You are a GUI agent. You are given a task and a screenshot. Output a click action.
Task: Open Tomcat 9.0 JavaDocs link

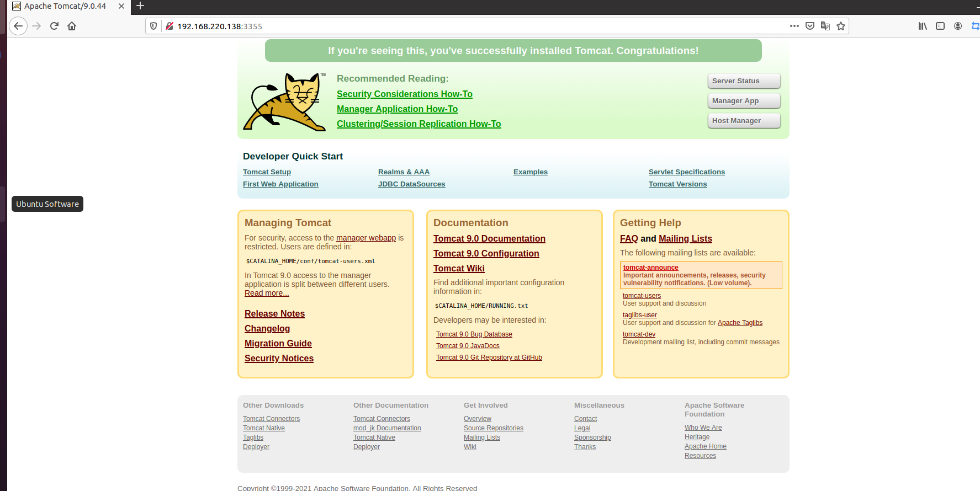pyautogui.click(x=468, y=346)
